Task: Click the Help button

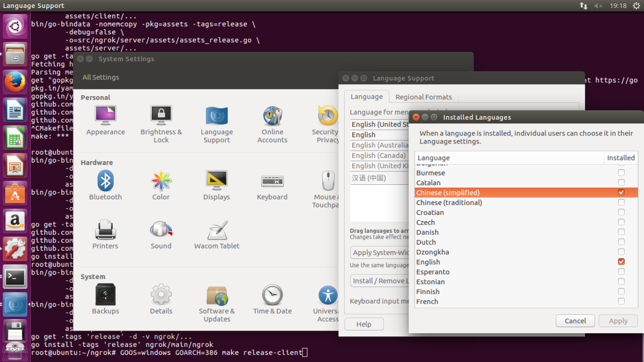Action: click(x=364, y=324)
